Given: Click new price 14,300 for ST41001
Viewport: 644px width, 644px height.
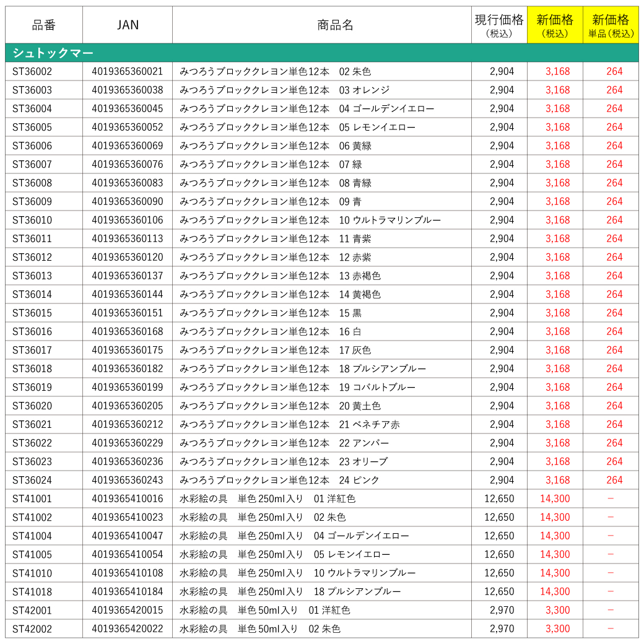Looking at the screenshot, I should point(555,498).
